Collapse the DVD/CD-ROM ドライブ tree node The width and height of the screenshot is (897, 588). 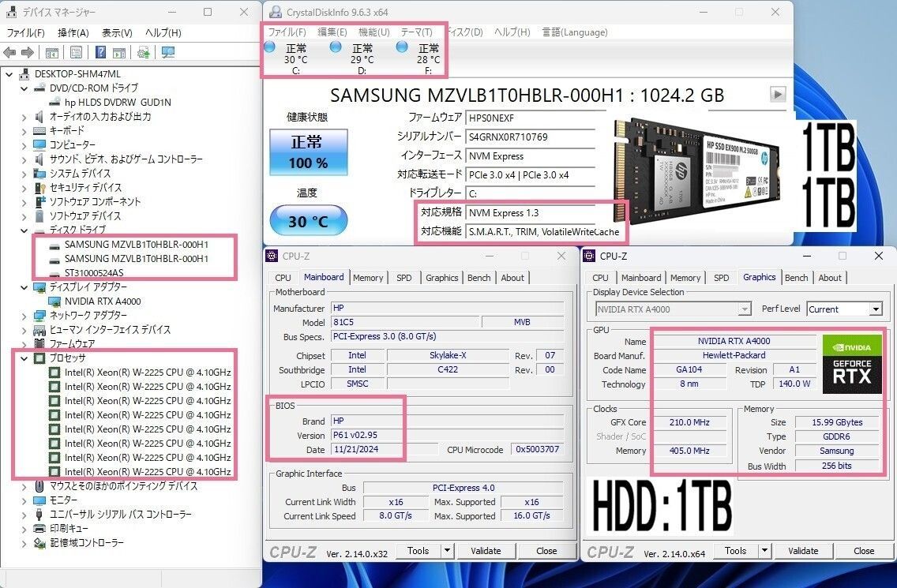tap(24, 88)
